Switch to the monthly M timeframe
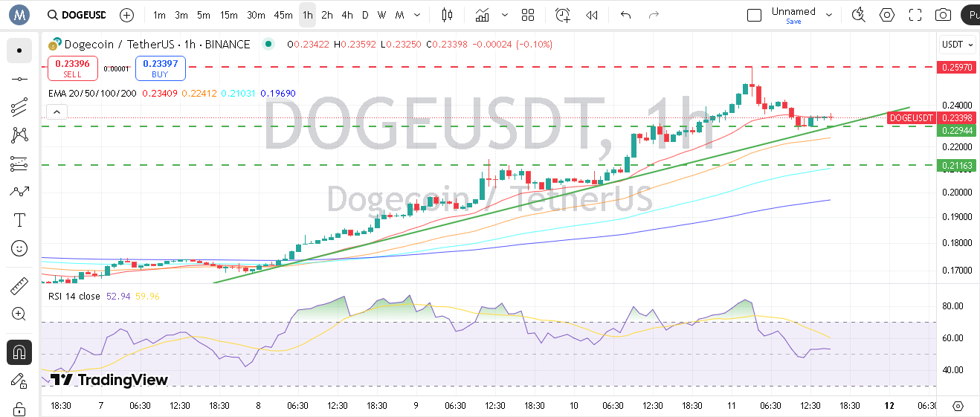 [x=400, y=15]
